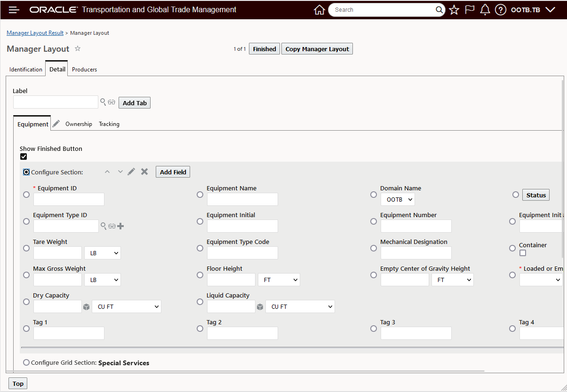Image resolution: width=567 pixels, height=392 pixels.
Task: Click Liquid Capacity cube calculator icon
Action: 260,307
